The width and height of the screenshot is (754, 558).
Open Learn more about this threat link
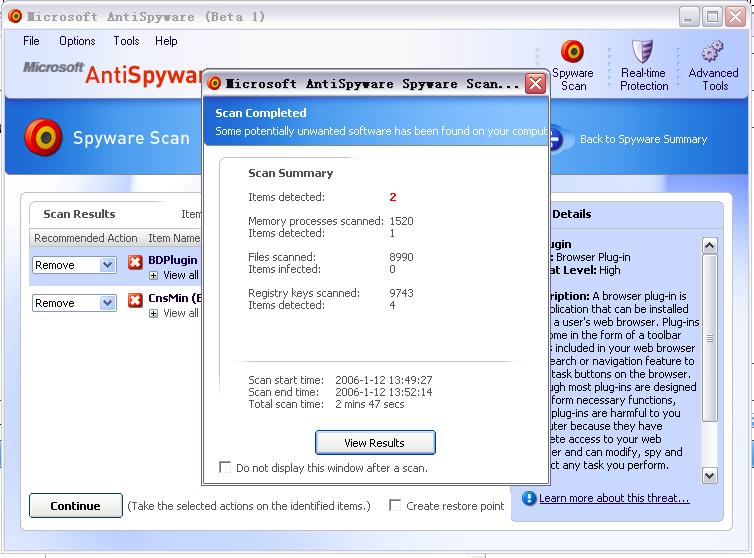pyautogui.click(x=614, y=498)
